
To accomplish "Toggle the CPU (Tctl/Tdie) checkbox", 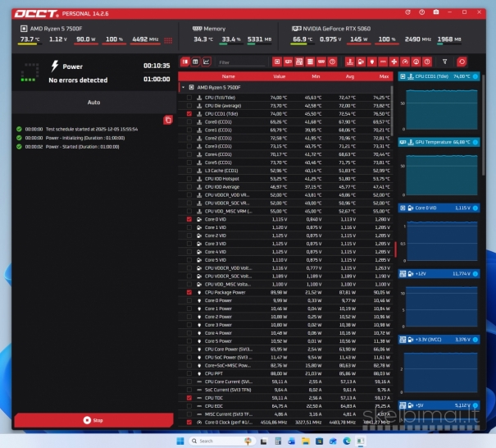I will click(x=189, y=98).
